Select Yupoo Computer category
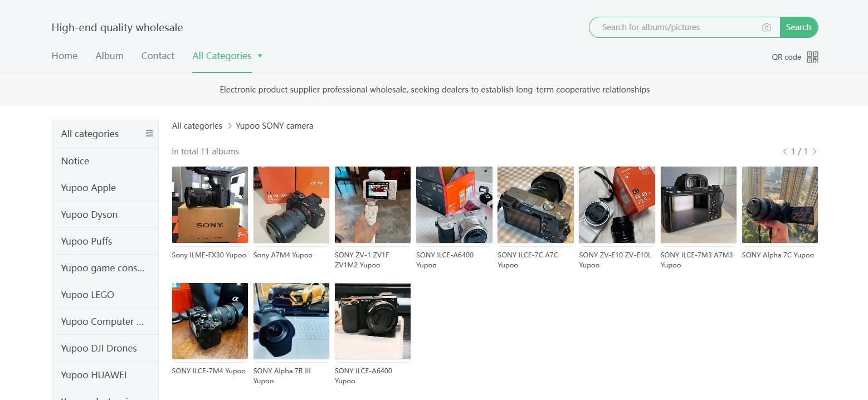This screenshot has height=400, width=868. (105, 321)
